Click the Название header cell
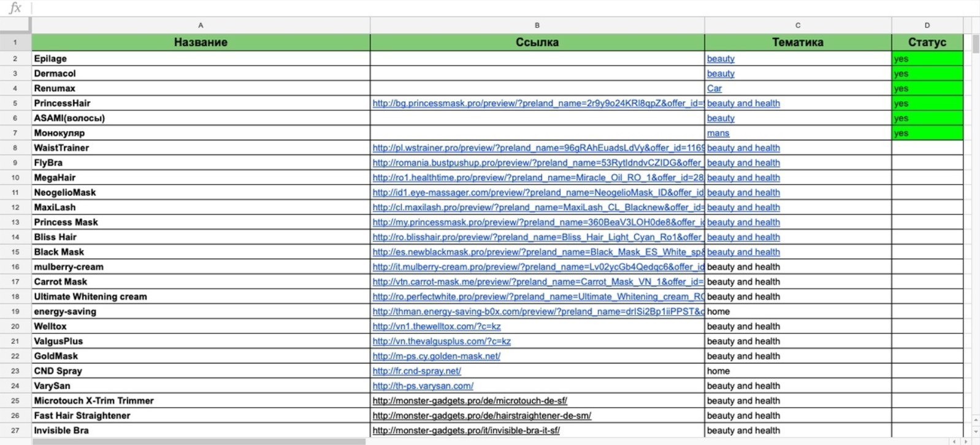 tap(201, 42)
